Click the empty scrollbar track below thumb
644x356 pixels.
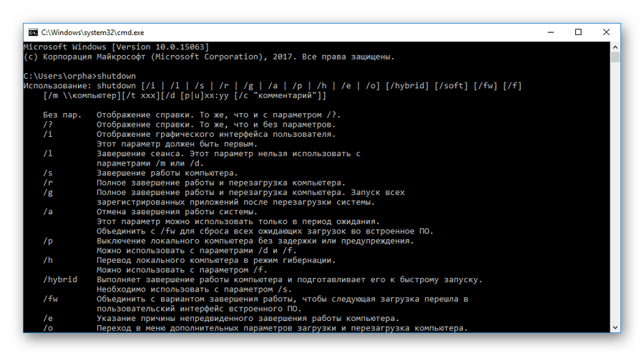(615, 215)
